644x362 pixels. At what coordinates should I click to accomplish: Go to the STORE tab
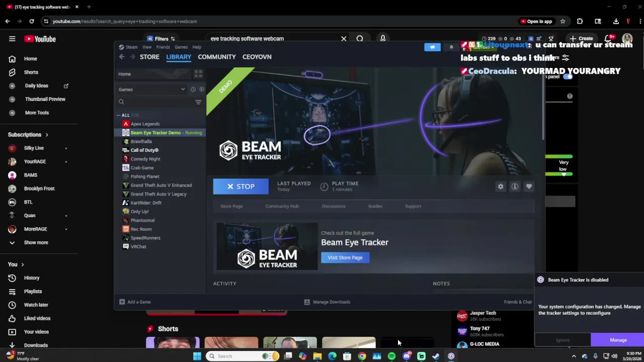click(149, 57)
